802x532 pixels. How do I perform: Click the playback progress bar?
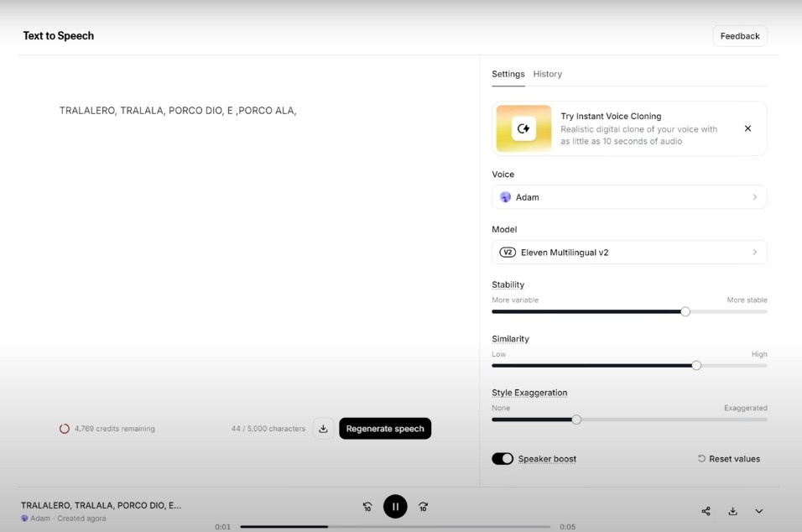[x=395, y=526]
